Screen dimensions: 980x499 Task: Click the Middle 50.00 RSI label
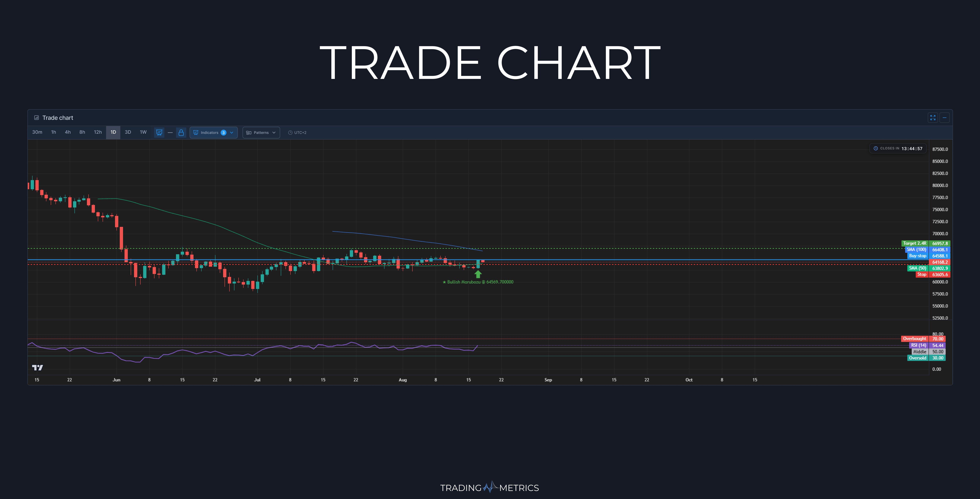[929, 352]
